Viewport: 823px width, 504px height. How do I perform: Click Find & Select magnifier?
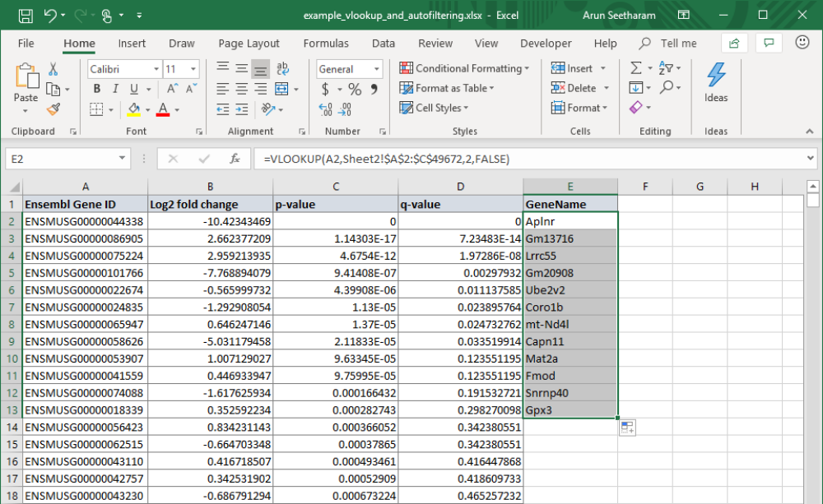click(x=667, y=87)
